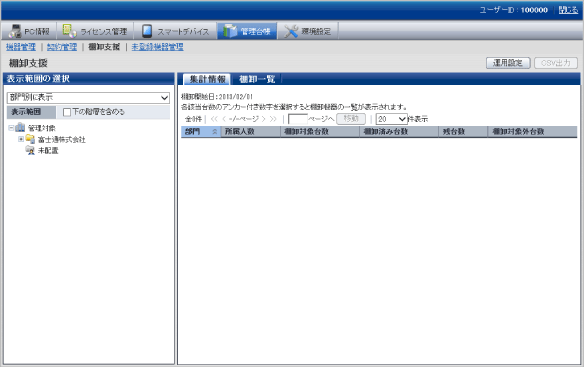
Task: Click the 部門 column sort arrow
Action: coord(215,132)
